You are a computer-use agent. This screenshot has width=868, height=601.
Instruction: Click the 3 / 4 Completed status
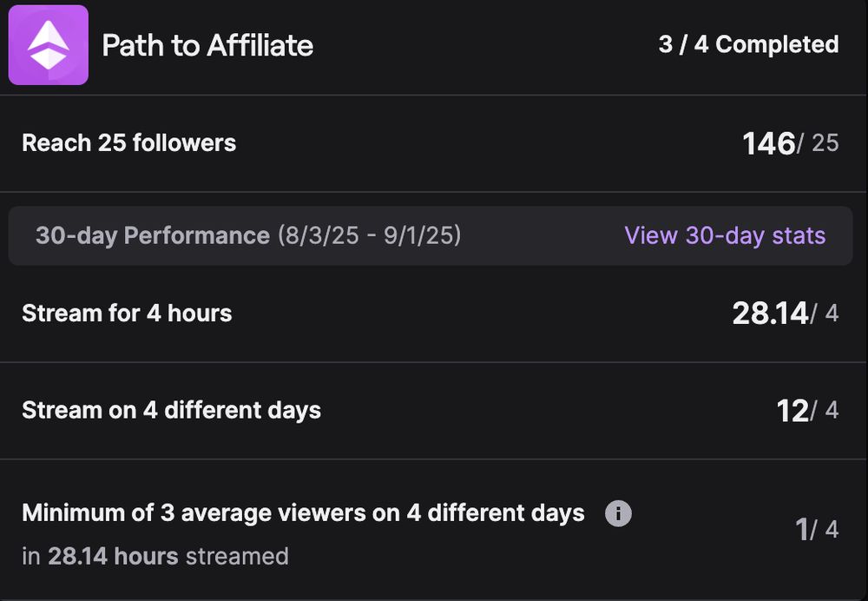point(748,44)
